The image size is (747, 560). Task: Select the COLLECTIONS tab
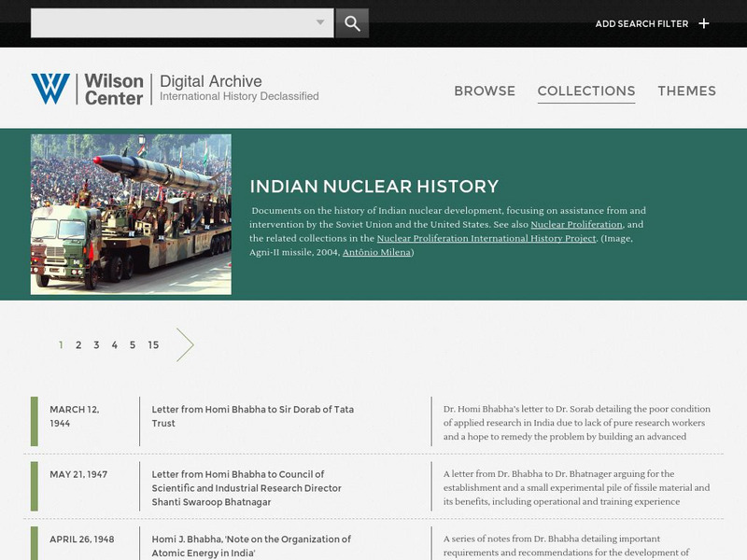585,91
